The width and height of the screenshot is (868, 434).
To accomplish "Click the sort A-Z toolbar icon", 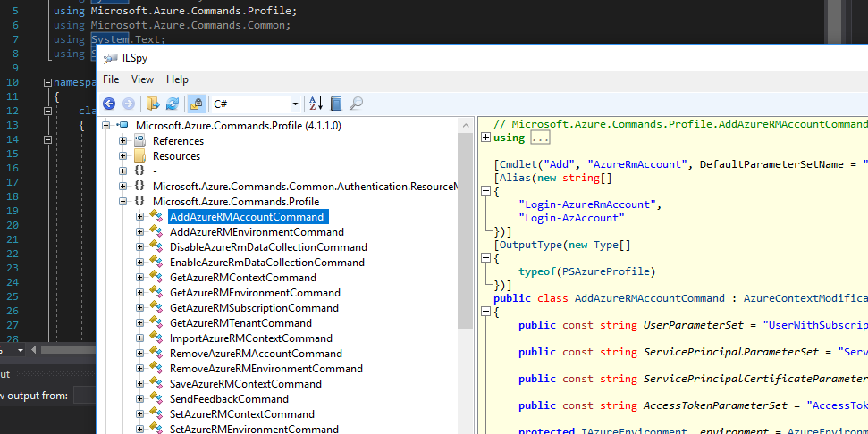I will pyautogui.click(x=316, y=104).
